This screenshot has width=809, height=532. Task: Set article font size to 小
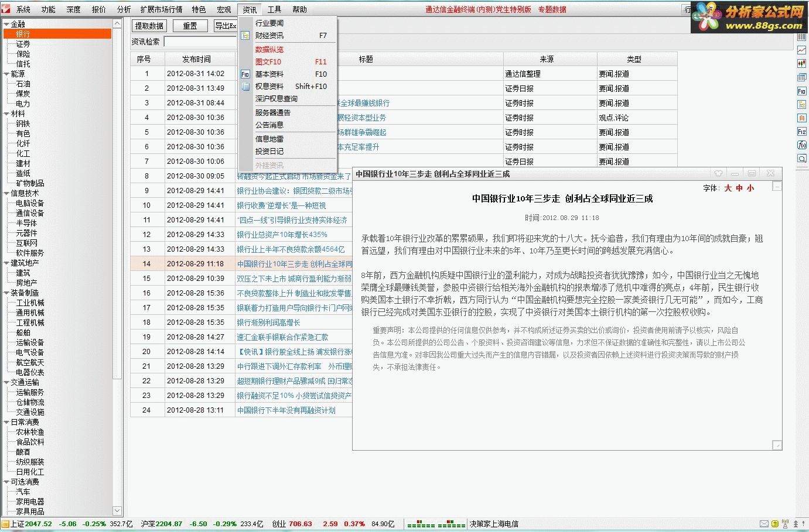pos(750,188)
